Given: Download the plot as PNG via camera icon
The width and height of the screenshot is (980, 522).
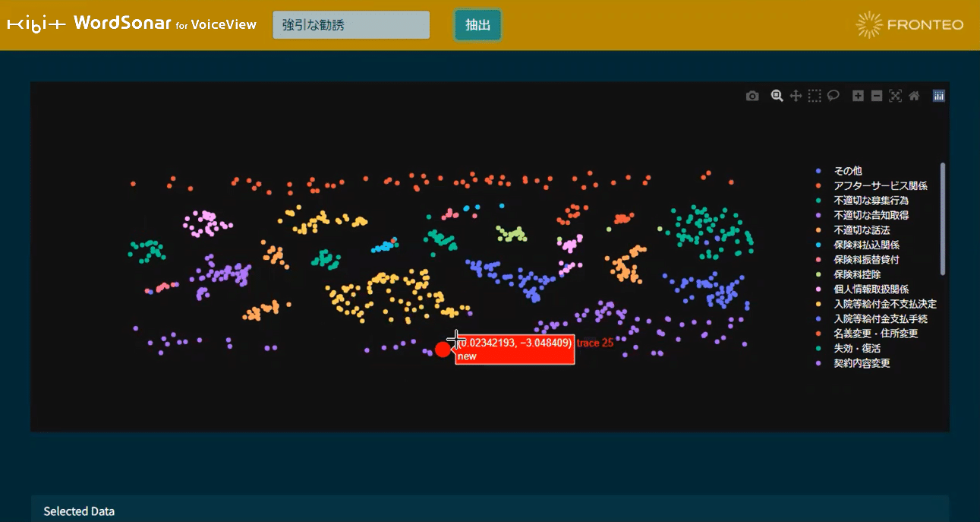Looking at the screenshot, I should tap(752, 96).
